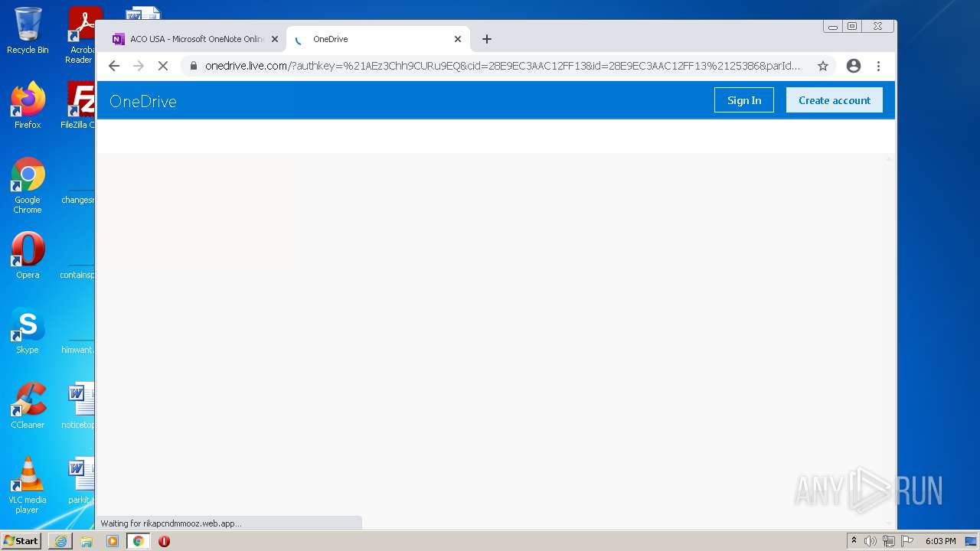
Task: Open Windows Explorer folder in taskbar
Action: click(x=87, y=541)
